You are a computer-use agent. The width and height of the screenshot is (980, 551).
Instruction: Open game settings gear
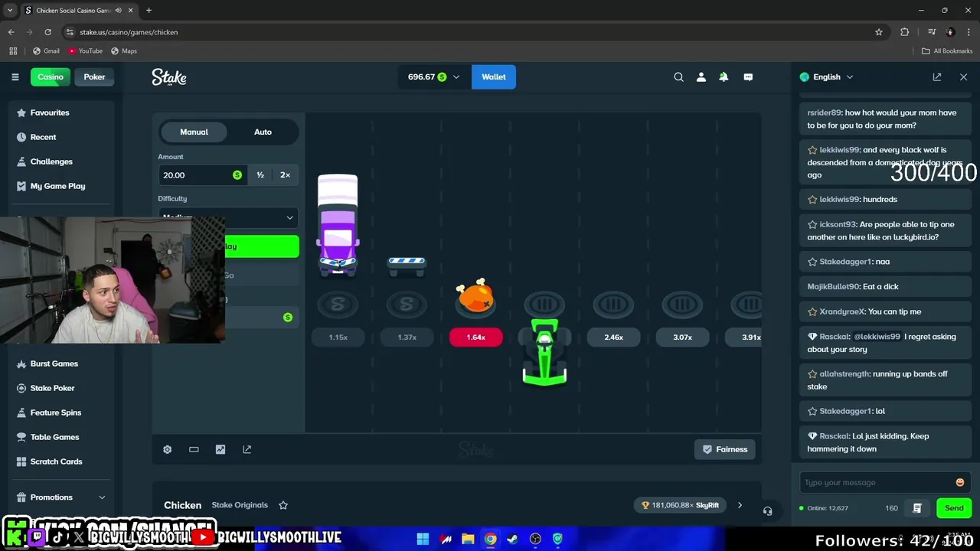[x=167, y=449]
